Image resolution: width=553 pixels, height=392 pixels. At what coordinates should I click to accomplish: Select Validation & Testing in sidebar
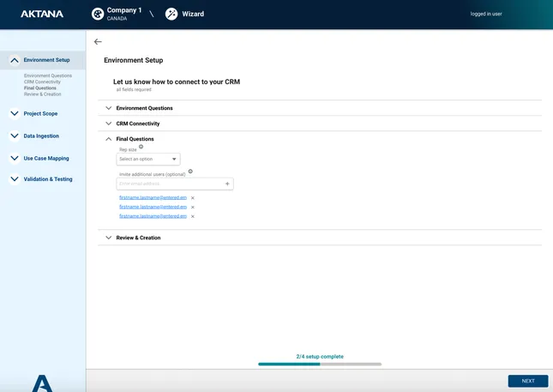tap(48, 179)
